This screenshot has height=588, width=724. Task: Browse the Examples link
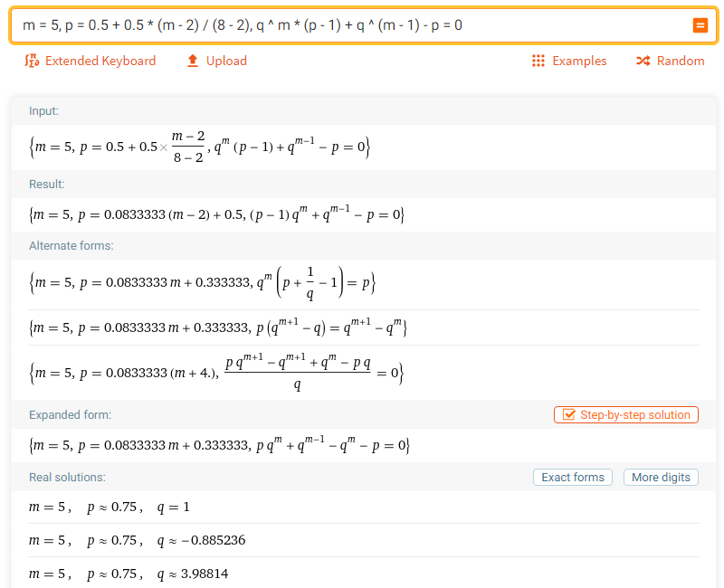click(579, 61)
